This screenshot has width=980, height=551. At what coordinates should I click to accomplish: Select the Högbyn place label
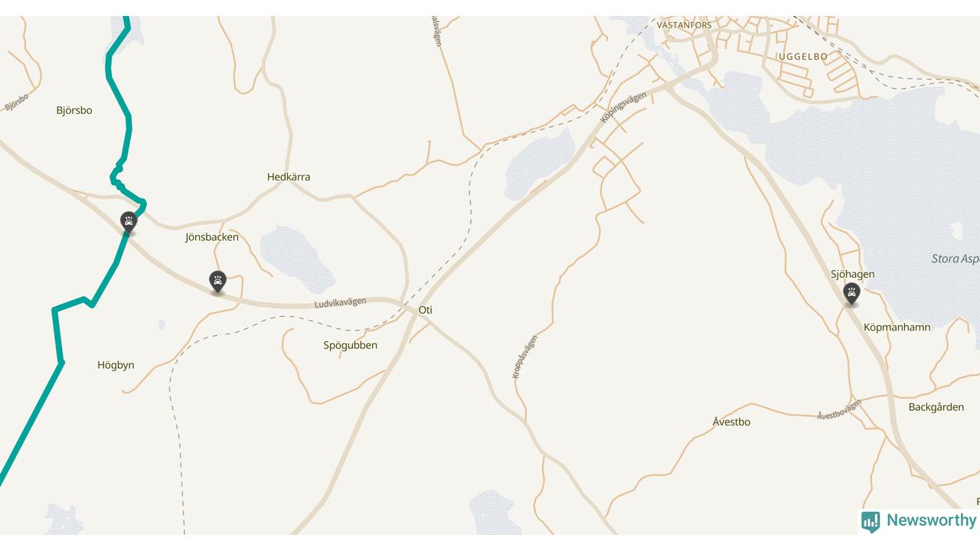pyautogui.click(x=116, y=365)
